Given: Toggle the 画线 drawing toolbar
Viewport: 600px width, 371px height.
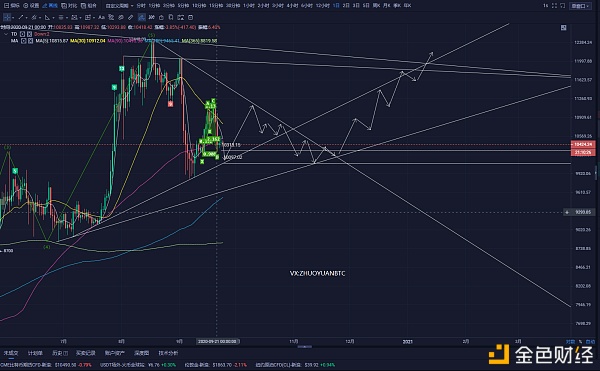Looking at the screenshot, I should [50, 6].
